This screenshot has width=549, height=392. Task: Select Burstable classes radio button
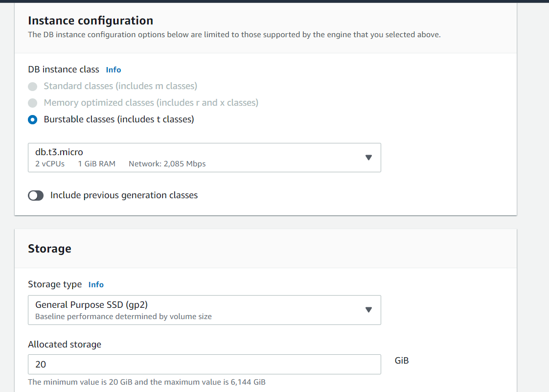33,119
